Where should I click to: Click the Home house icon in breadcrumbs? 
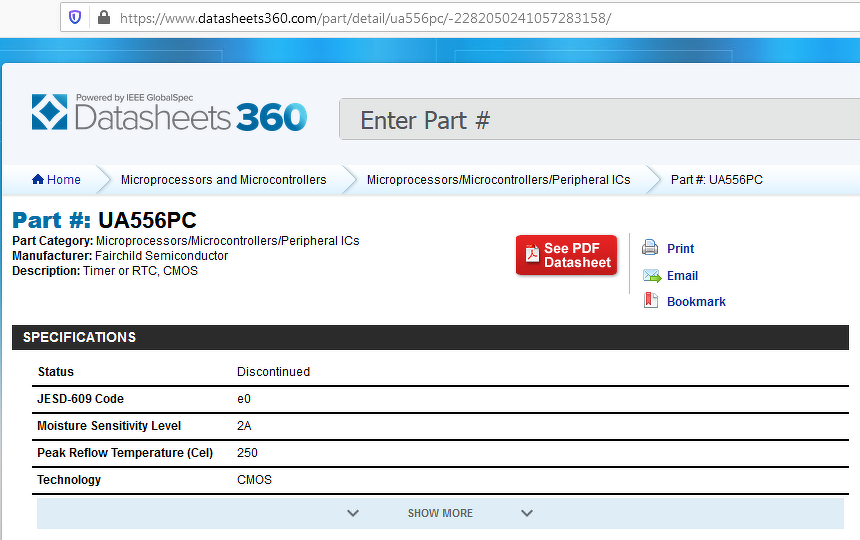(38, 180)
